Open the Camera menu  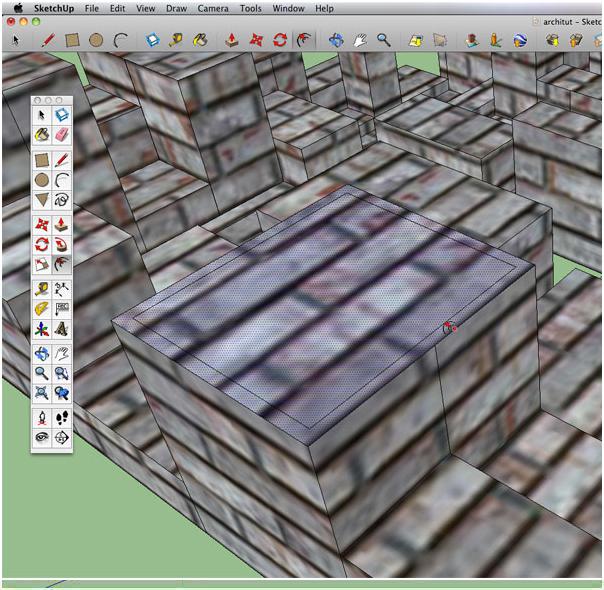click(211, 8)
